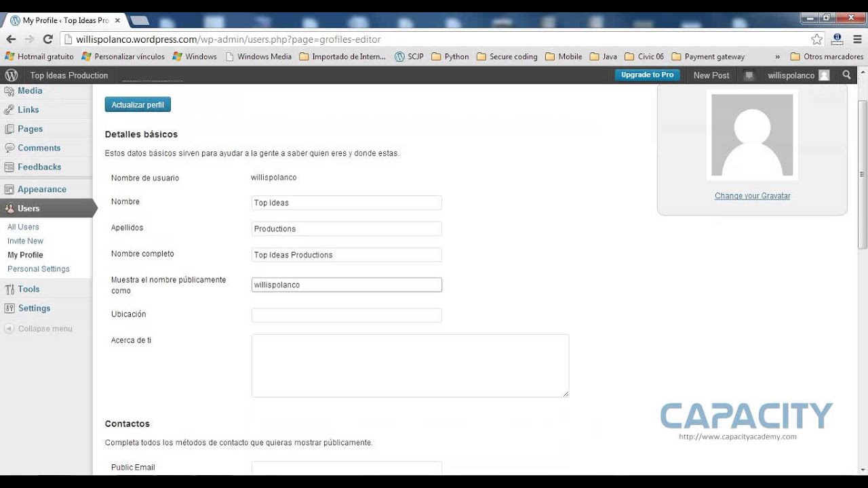This screenshot has height=488, width=868.
Task: Click the Links icon in the sidebar
Action: (x=9, y=110)
